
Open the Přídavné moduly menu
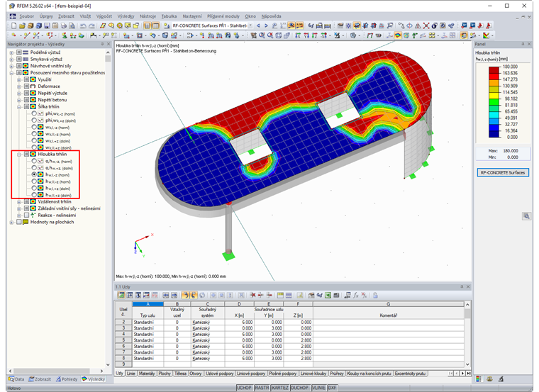pos(223,16)
